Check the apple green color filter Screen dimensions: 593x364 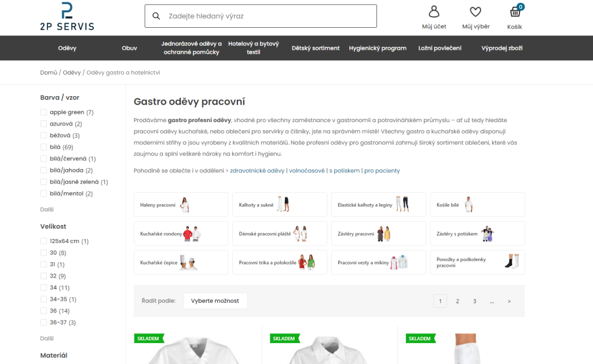tap(44, 112)
